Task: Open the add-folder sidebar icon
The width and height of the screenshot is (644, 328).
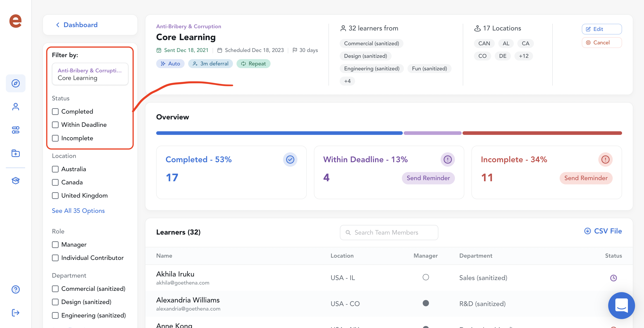Action: click(15, 153)
